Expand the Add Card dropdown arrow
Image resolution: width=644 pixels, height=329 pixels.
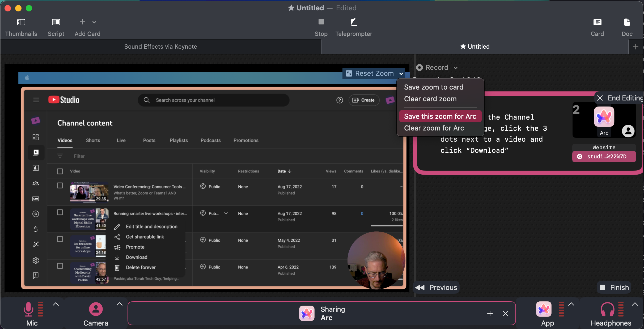click(94, 22)
